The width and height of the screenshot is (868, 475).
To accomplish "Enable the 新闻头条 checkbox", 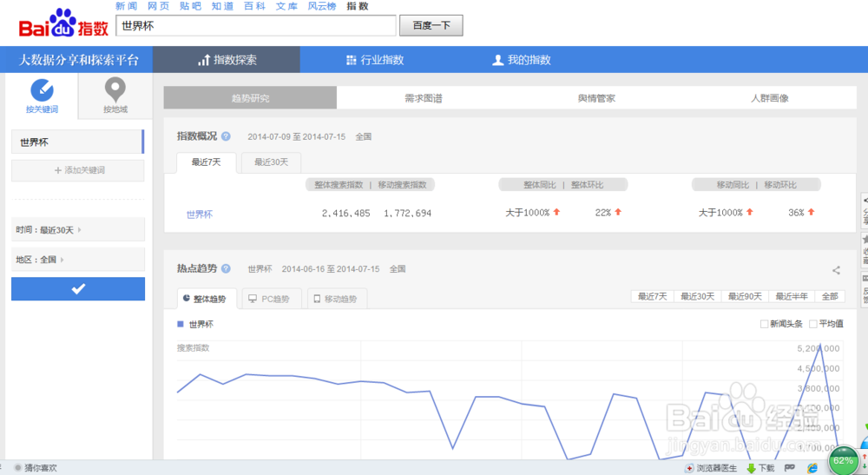I will (764, 324).
